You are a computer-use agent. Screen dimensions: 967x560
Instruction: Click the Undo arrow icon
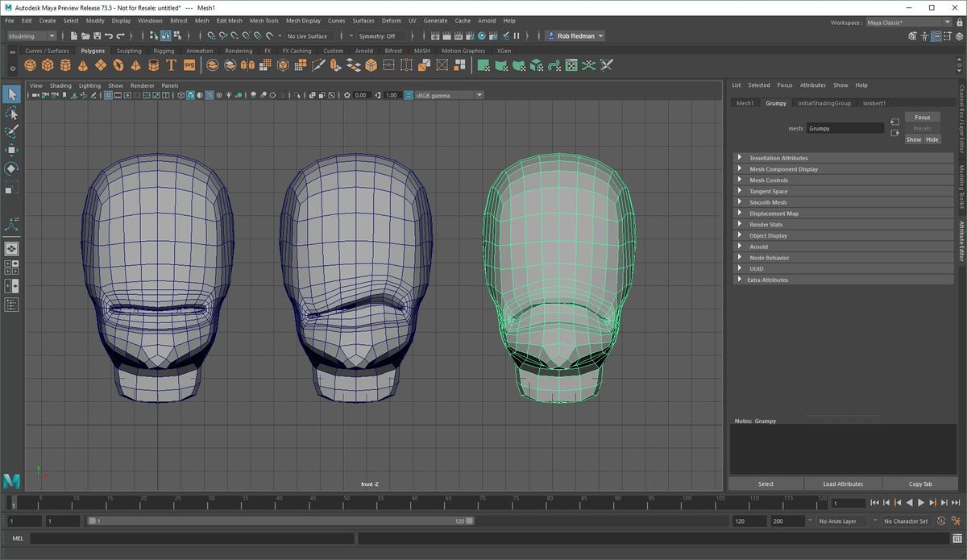[108, 35]
